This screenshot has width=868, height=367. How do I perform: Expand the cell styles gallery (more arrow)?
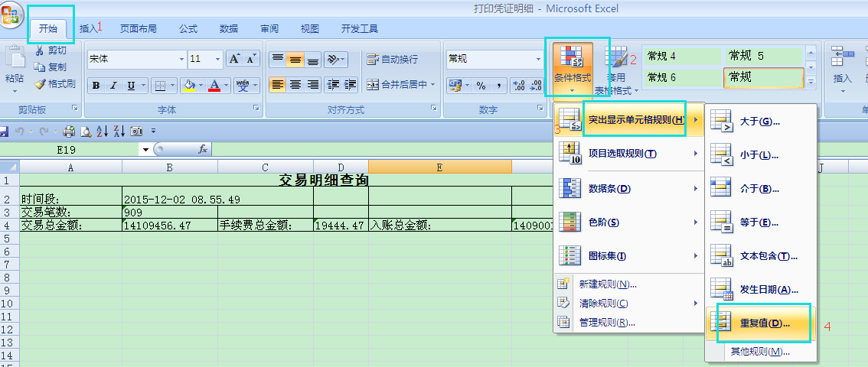[811, 83]
